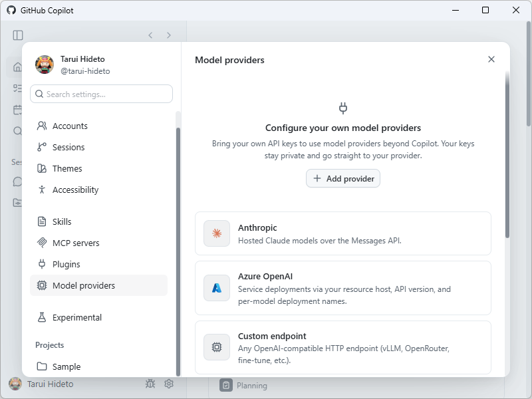Click the settings sidebar scrollbar
This screenshot has width=532, height=399.
(178, 251)
